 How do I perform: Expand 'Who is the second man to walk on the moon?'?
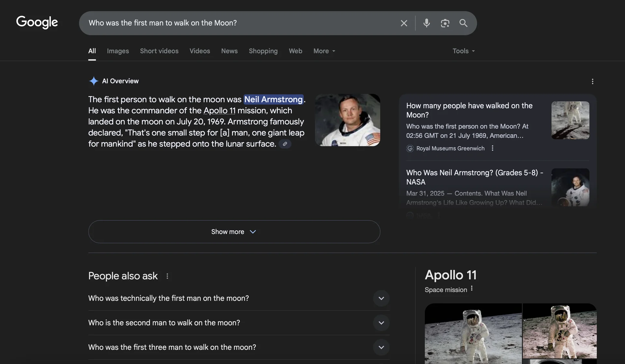click(381, 323)
